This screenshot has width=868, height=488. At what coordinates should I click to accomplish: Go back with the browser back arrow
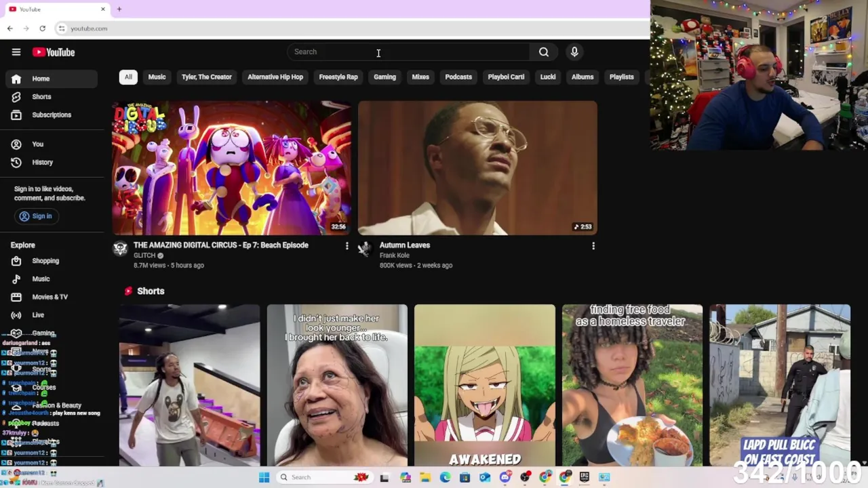pos(9,28)
